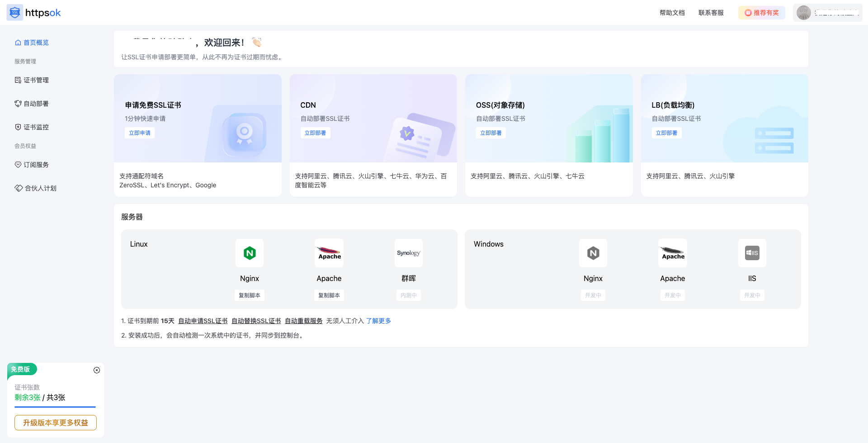
Task: Click the Synology logo icon
Action: point(409,253)
